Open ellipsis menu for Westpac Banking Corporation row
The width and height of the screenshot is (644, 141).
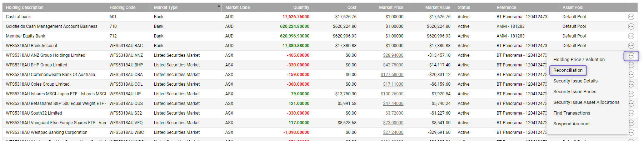coord(631,132)
